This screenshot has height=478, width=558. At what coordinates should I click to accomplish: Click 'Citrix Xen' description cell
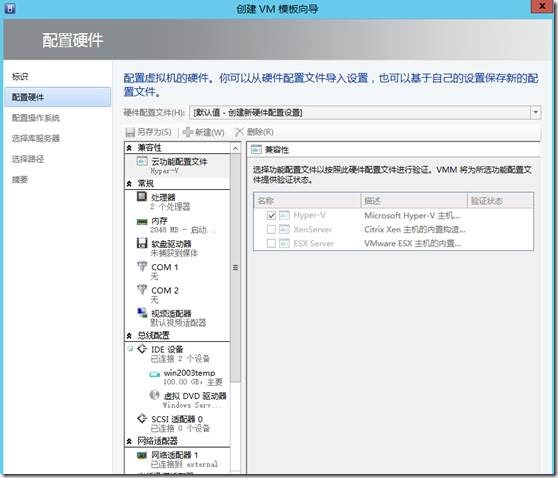tap(415, 230)
